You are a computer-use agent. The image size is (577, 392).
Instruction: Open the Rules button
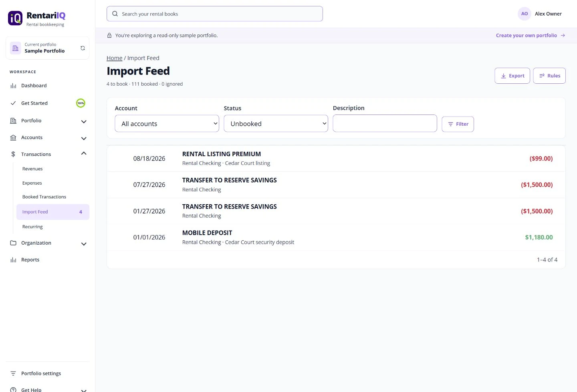(x=549, y=76)
